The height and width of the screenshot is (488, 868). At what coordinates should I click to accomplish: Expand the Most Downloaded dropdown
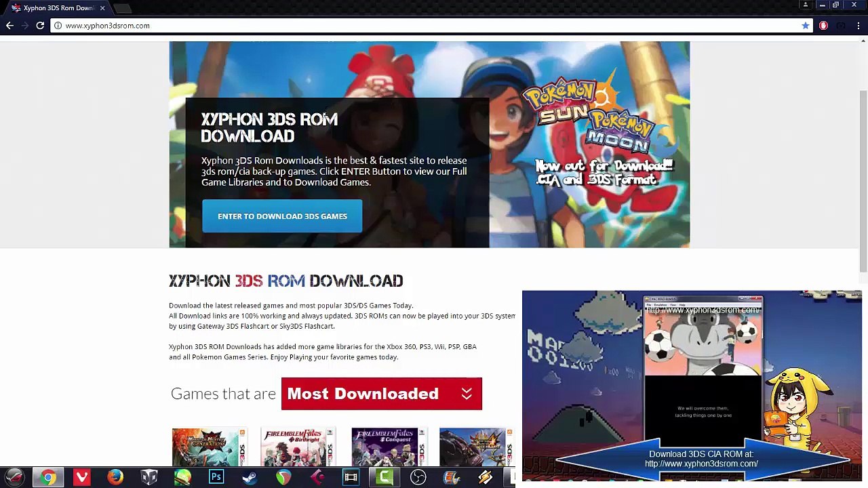pyautogui.click(x=382, y=394)
